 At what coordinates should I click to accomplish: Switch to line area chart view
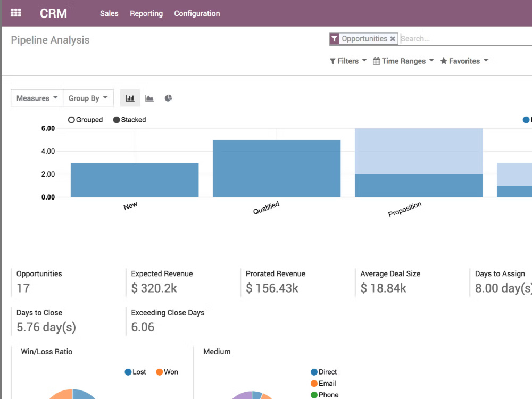click(149, 98)
